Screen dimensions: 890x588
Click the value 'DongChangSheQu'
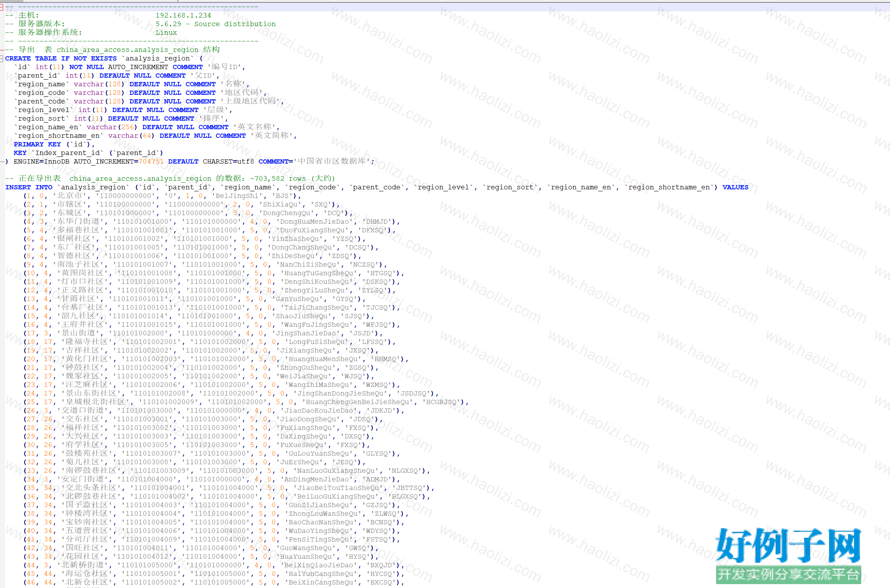pos(302,248)
